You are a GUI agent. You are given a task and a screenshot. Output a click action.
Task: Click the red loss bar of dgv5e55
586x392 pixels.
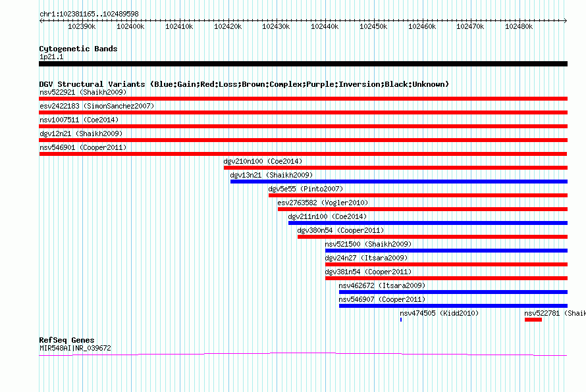click(x=418, y=195)
